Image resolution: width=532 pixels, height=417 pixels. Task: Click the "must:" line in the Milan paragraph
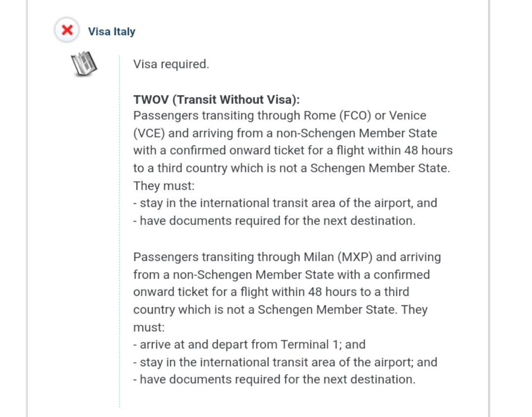click(148, 327)
